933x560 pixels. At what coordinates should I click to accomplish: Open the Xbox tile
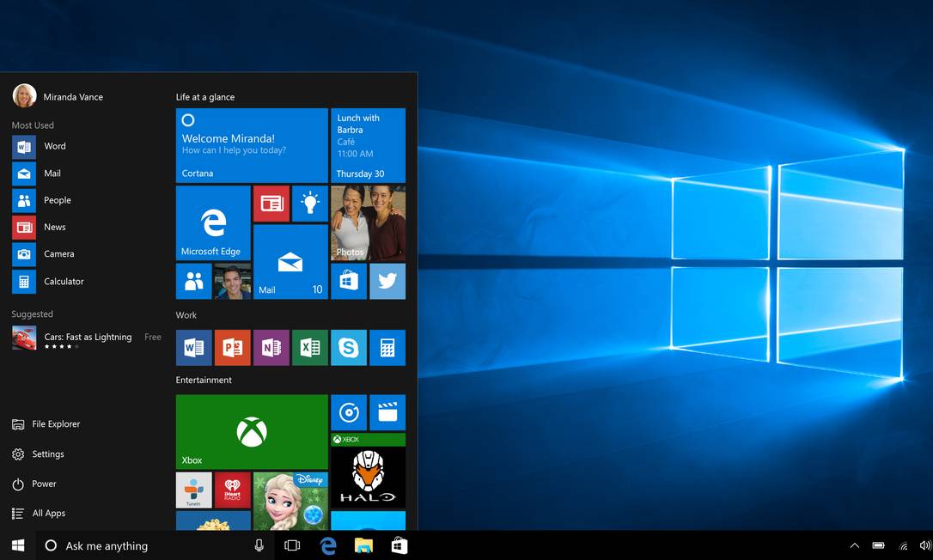tap(252, 432)
